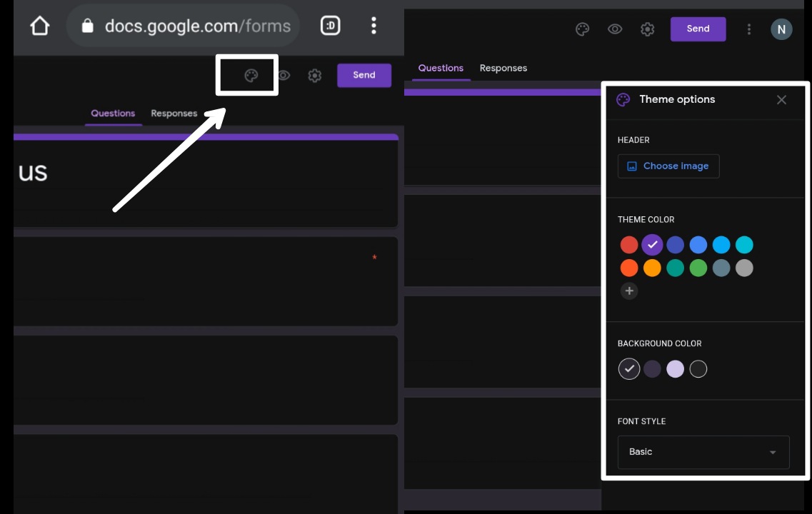Open settings gear next to left Send button
Screen dimensions: 812x514
click(x=314, y=76)
